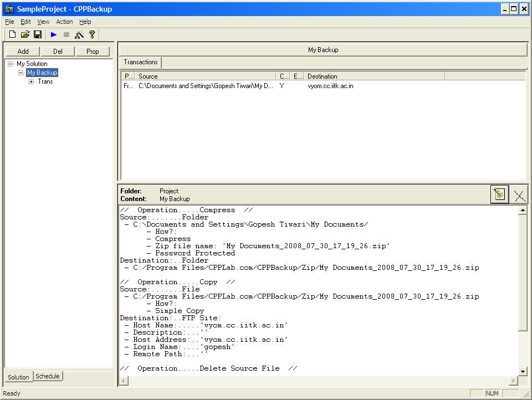Sort by the Source column header
The height and width of the screenshot is (400, 532).
[205, 76]
